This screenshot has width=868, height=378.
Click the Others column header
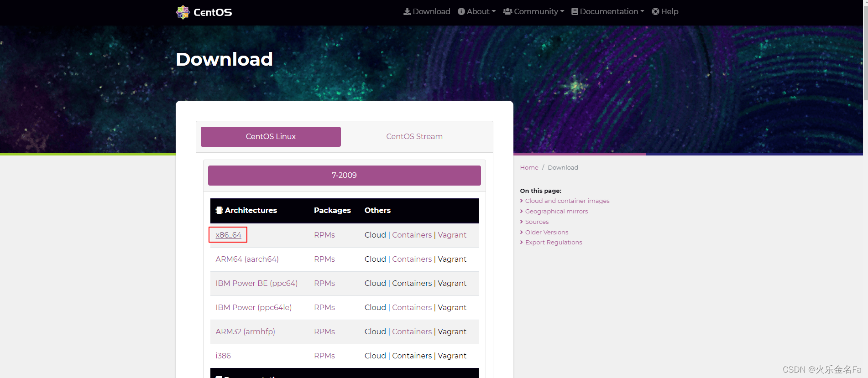(377, 210)
